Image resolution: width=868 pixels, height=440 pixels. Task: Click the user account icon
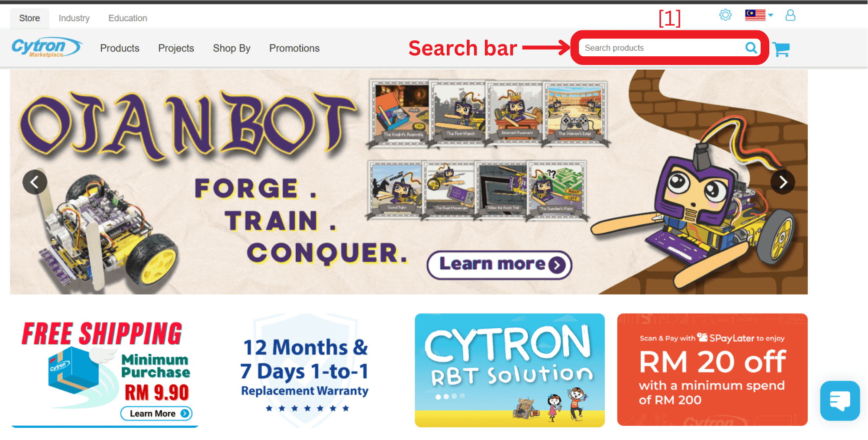point(790,16)
